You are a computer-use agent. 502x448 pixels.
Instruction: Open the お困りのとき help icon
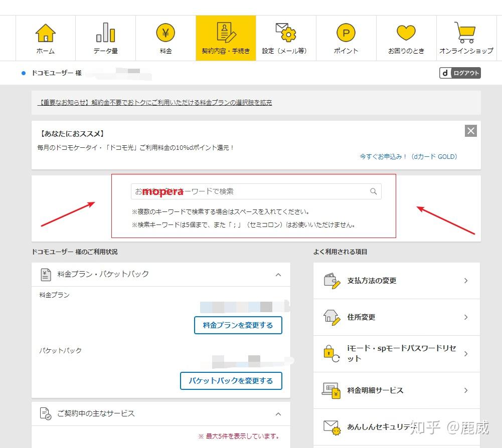(406, 33)
